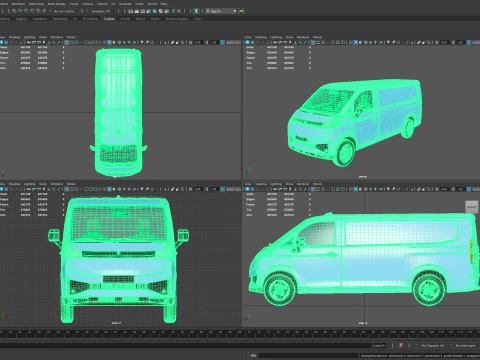Image resolution: width=480 pixels, height=360 pixels.
Task: Open the Deform menu
Action: pyautogui.click(x=102, y=4)
